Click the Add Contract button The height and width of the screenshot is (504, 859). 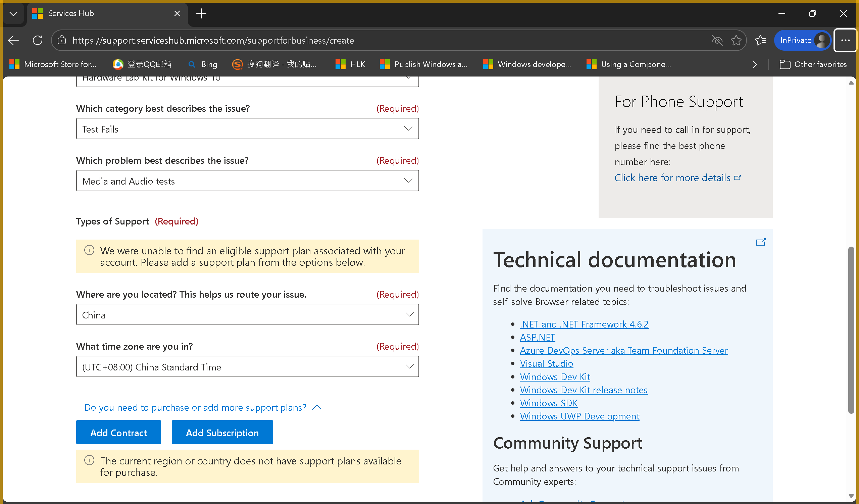pyautogui.click(x=118, y=433)
